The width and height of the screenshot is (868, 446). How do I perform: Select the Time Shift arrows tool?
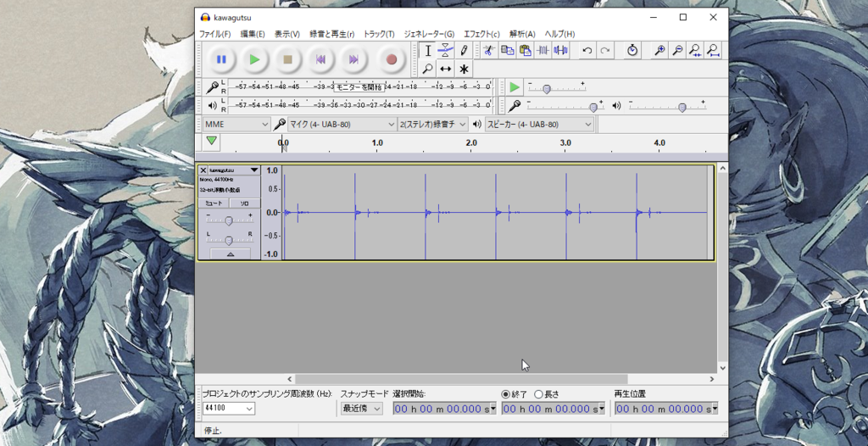click(x=445, y=69)
